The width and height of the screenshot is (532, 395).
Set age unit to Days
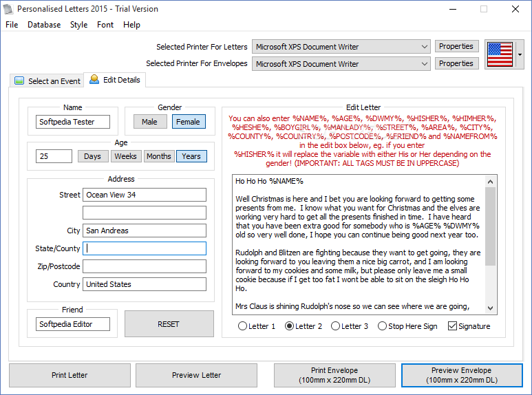tap(93, 156)
